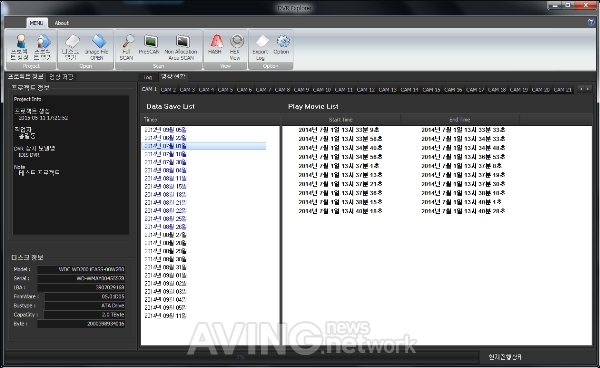Run PreSCAN from the ribbon

click(x=149, y=45)
